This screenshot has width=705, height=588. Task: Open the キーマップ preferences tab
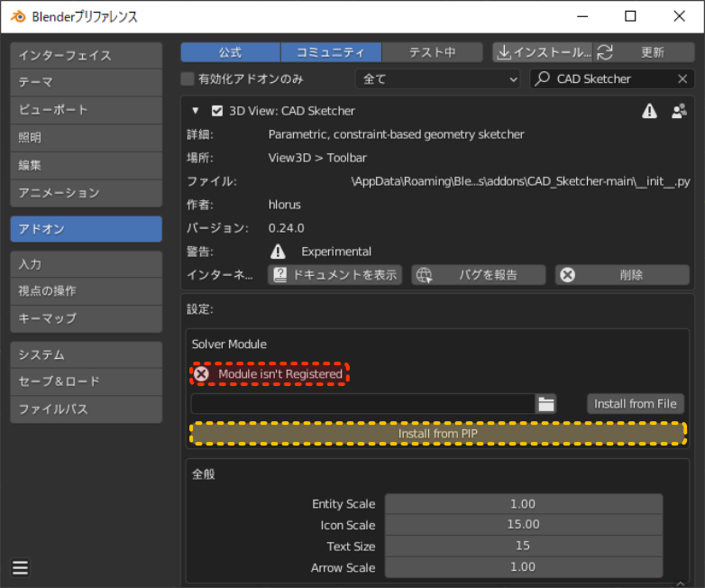(86, 318)
